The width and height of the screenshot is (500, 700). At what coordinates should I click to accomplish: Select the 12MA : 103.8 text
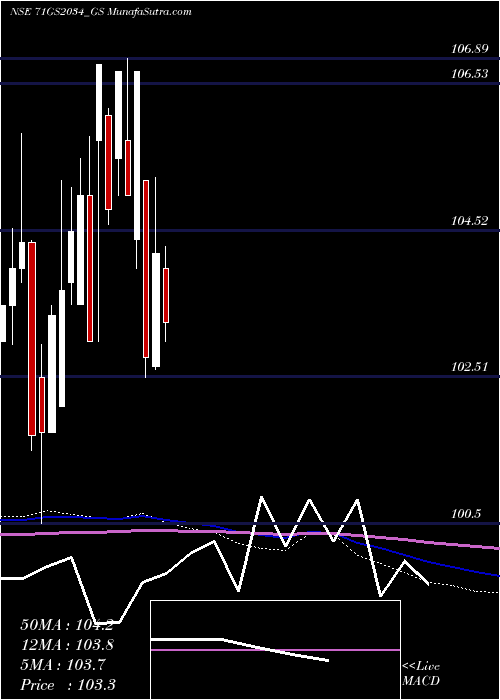(x=67, y=645)
